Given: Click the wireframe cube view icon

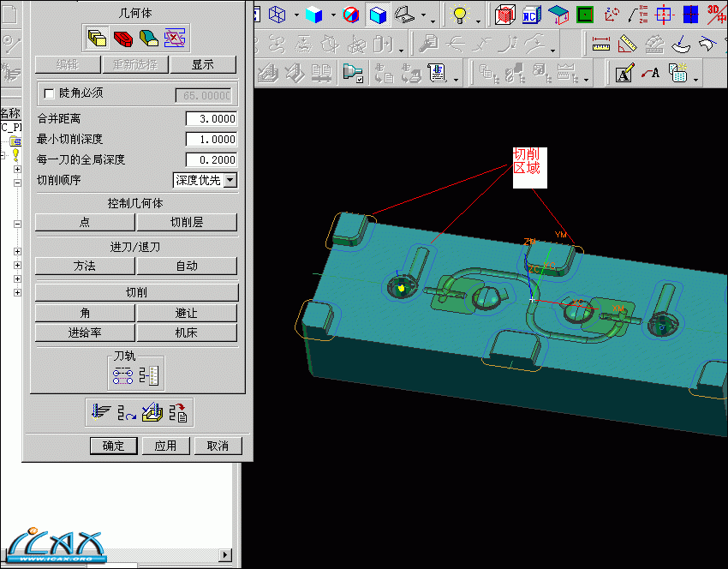Looking at the screenshot, I should (277, 15).
